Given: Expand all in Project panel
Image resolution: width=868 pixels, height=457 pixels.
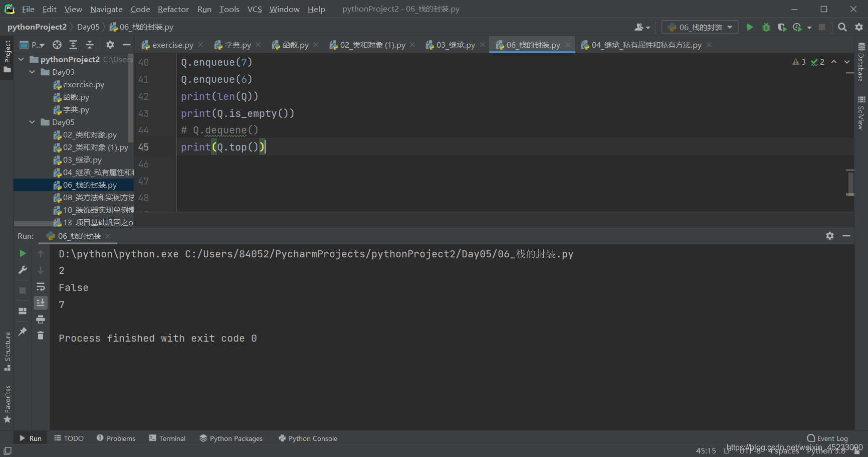Looking at the screenshot, I should point(73,45).
